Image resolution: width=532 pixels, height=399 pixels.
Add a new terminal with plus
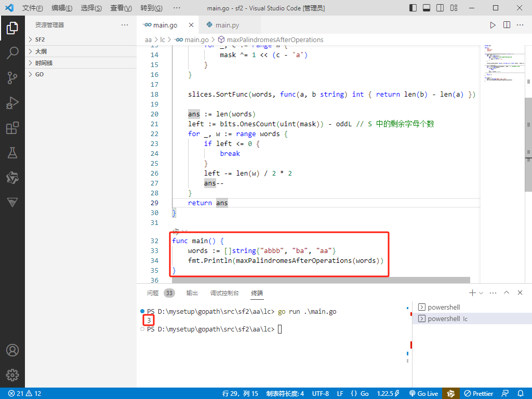tap(472, 293)
